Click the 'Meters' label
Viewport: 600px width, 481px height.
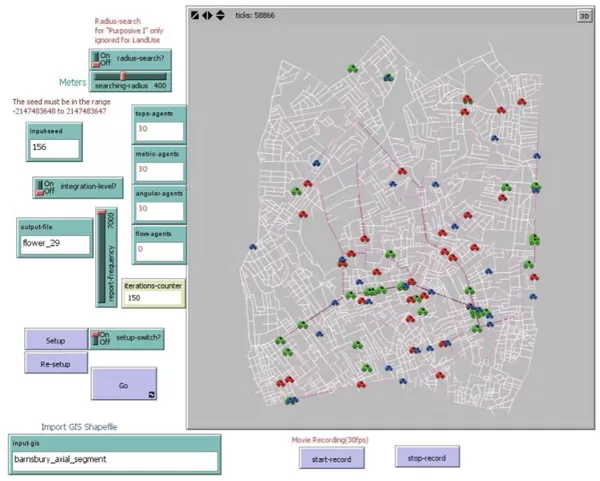point(73,82)
